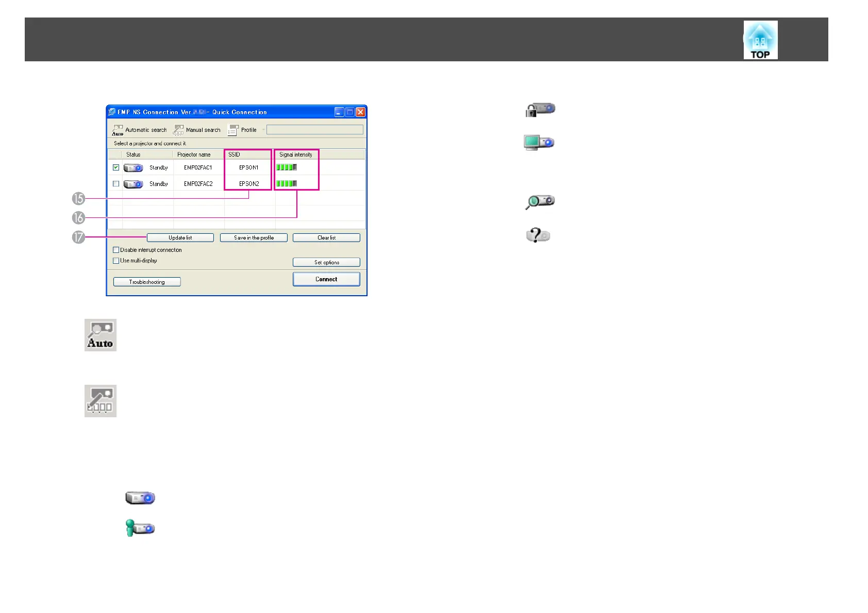Enable the Use multi-display checkbox
Image resolution: width=868 pixels, height=613 pixels.
116,261
